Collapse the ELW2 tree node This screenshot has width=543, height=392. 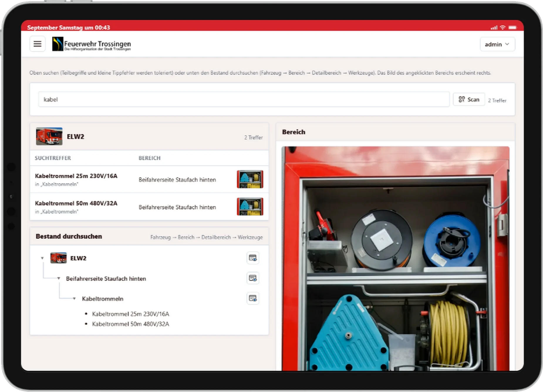[x=42, y=258]
